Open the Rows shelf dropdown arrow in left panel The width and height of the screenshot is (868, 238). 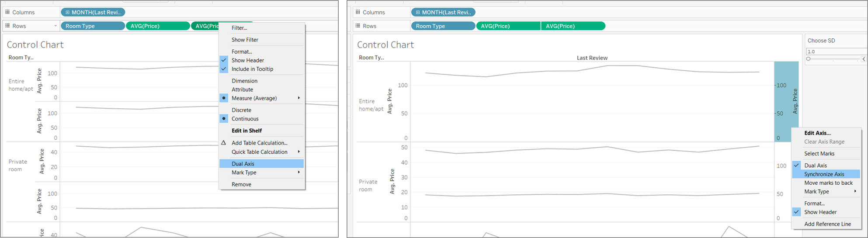tap(56, 26)
